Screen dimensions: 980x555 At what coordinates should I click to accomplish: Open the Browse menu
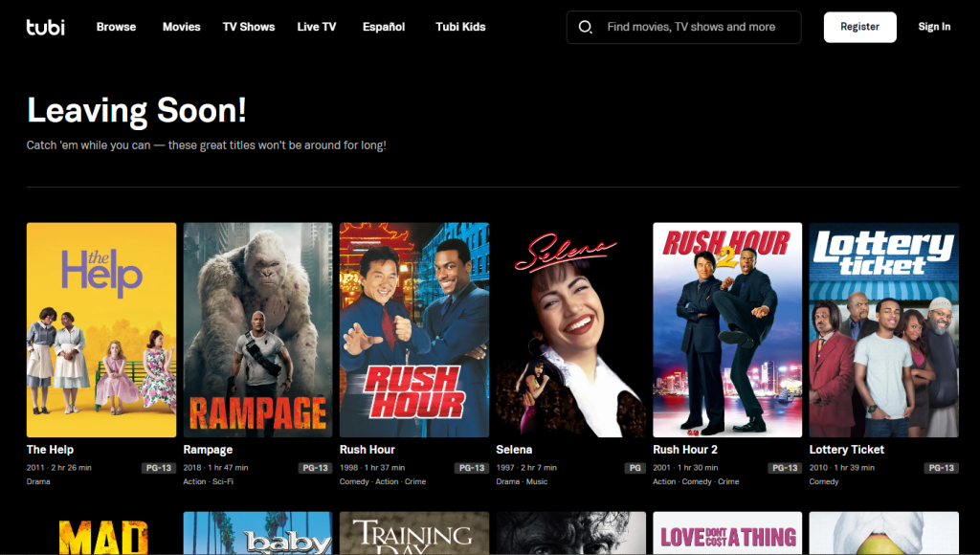[116, 27]
